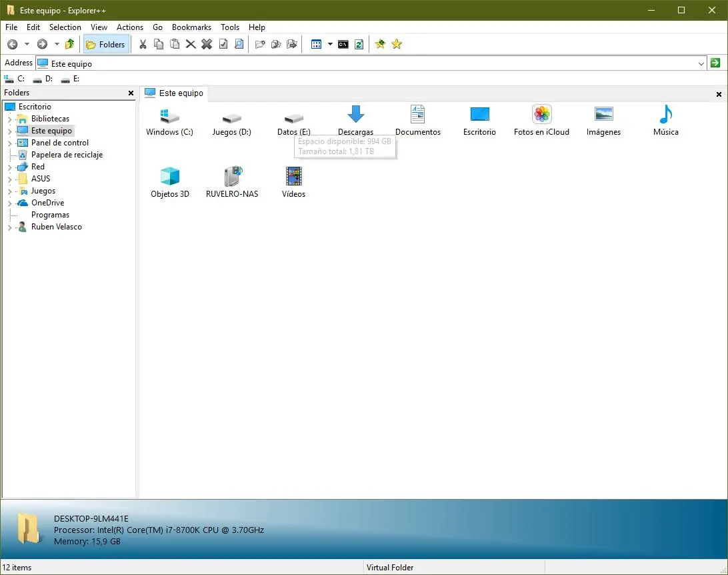Click inside the Address input field

pyautogui.click(x=367, y=63)
